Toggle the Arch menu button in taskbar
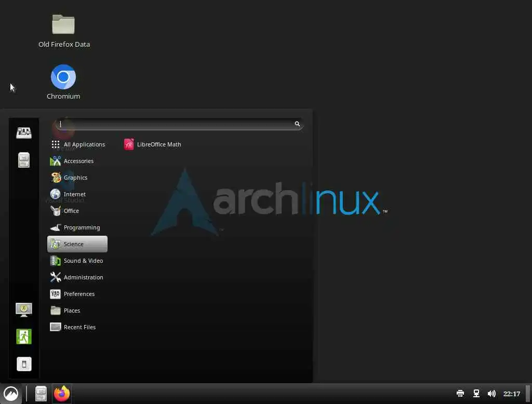Screen dimensions: 532x404 point(11,394)
